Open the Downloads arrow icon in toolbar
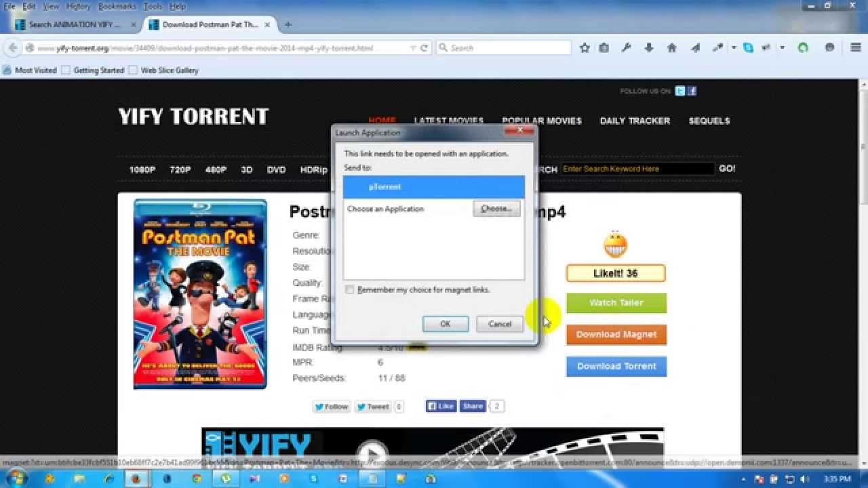Screen dimensions: 868x488 [649, 48]
